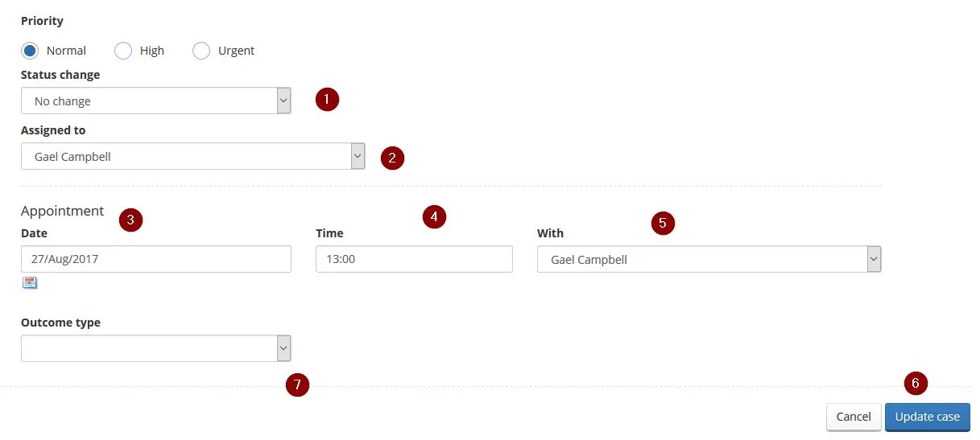This screenshot has height=440, width=980.
Task: Expand the Assigned to dropdown
Action: coord(192,157)
